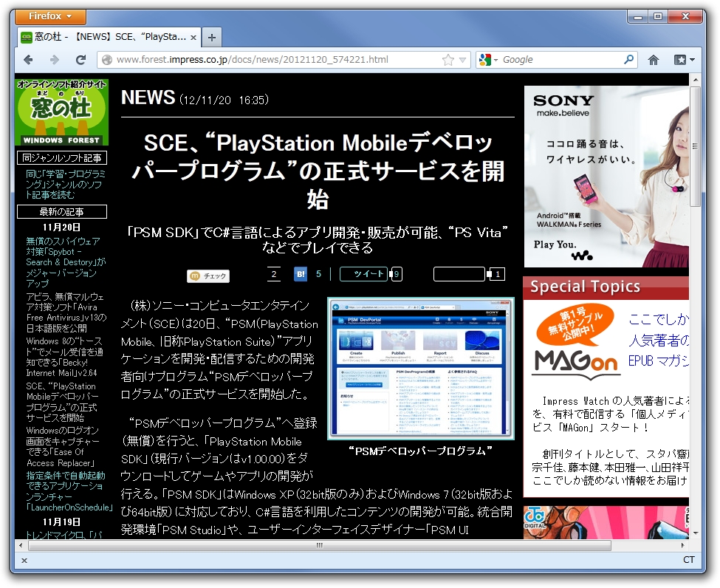Screen dimensions: 720x588
Task: Click the 最新の記事 heading box
Action: click(62, 212)
